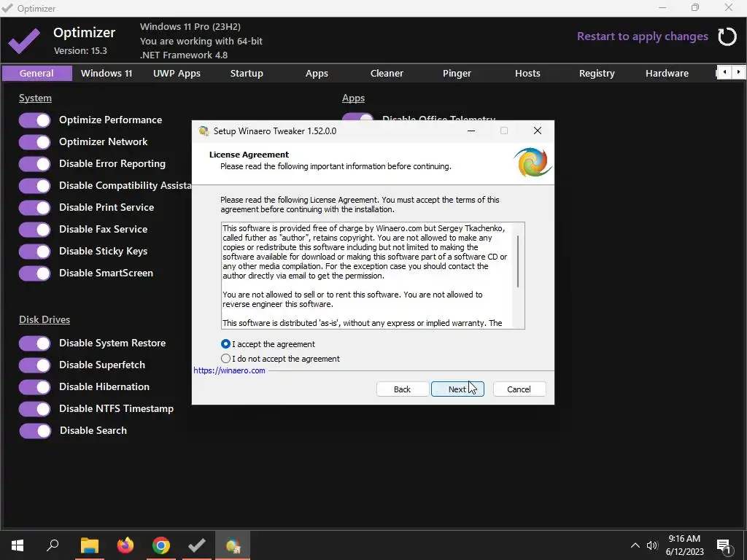
Task: Launch Google Chrome from the taskbar
Action: point(161,545)
